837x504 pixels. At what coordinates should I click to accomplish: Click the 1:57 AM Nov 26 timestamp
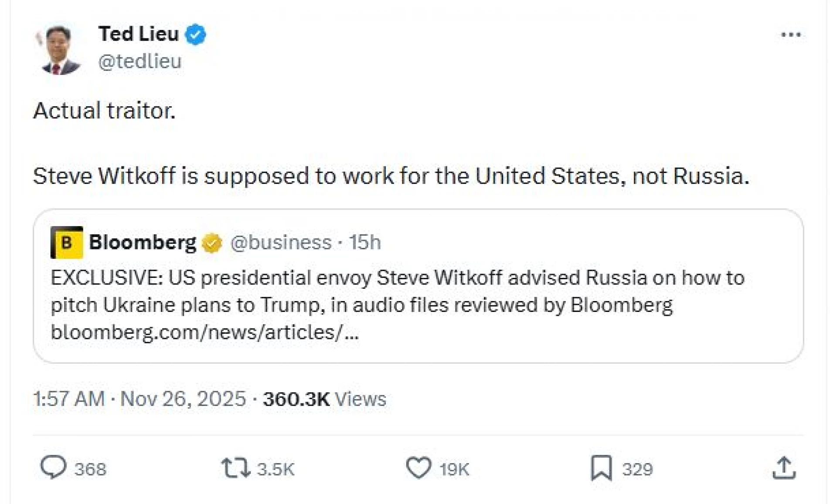point(139,399)
